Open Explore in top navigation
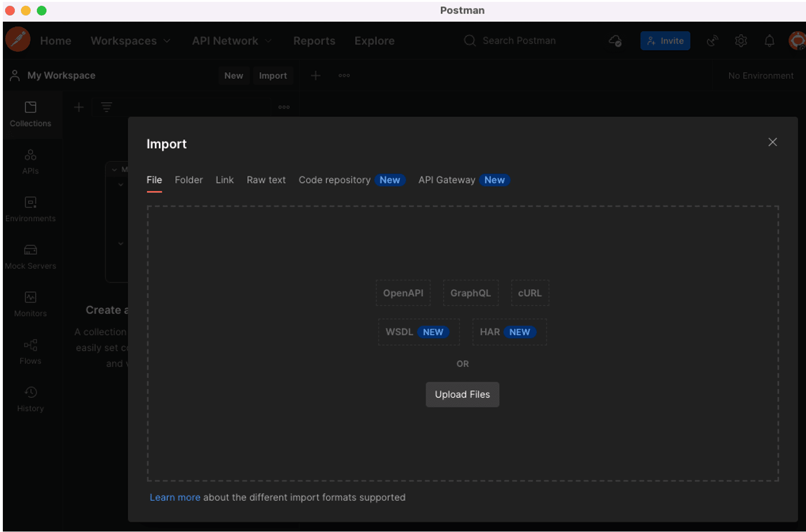This screenshot has height=532, width=806. click(375, 41)
